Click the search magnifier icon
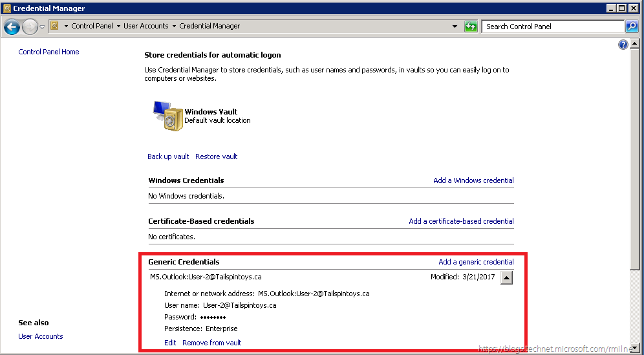This screenshot has width=644, height=355. point(632,27)
